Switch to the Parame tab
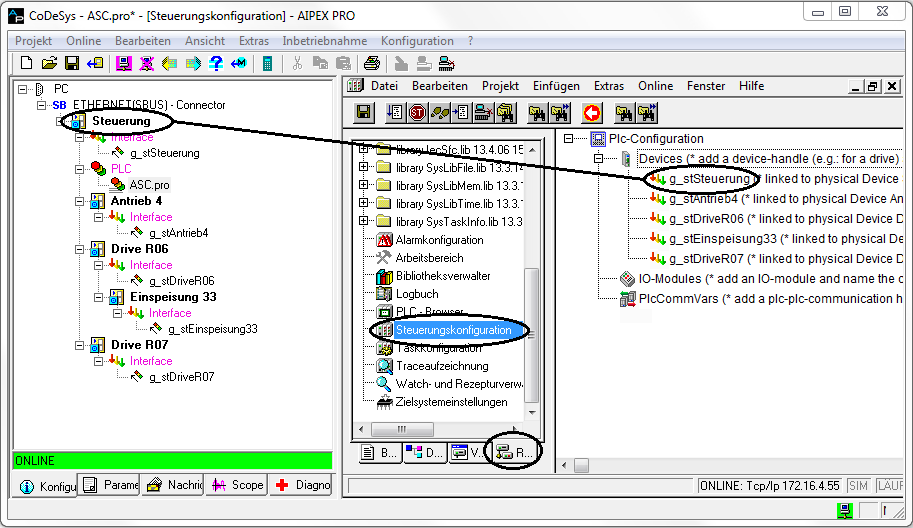 click(110, 485)
